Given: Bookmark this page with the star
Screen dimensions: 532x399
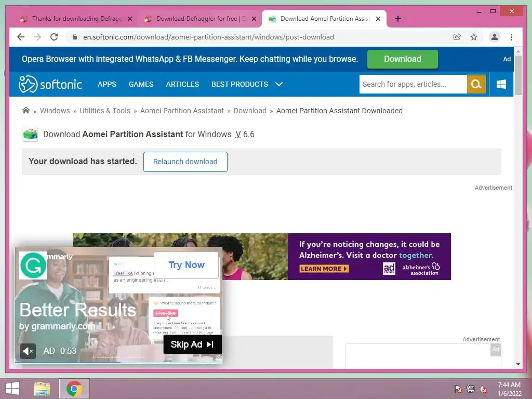Looking at the screenshot, I should coord(474,37).
